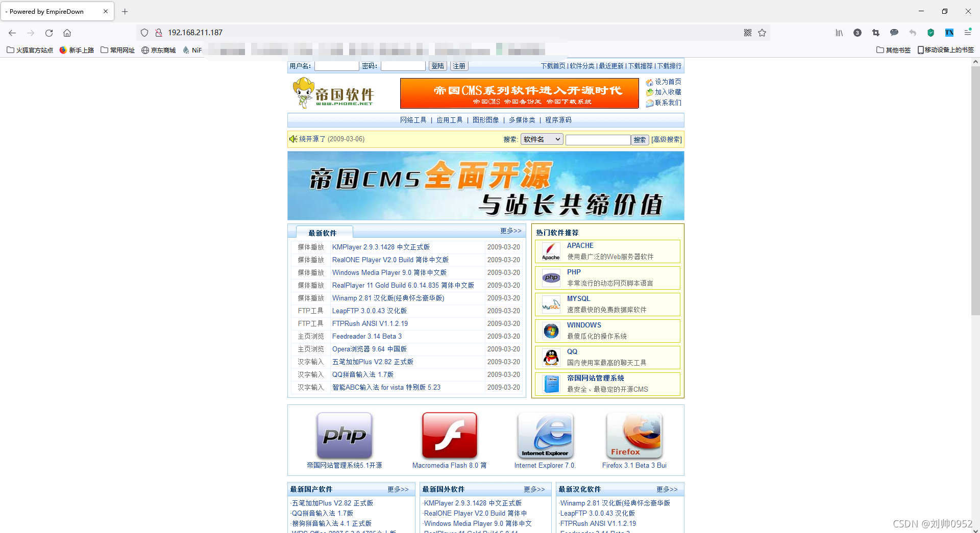Viewport: 980px width, 533px height.
Task: Open the Firefox hamburger menu
Action: (968, 33)
